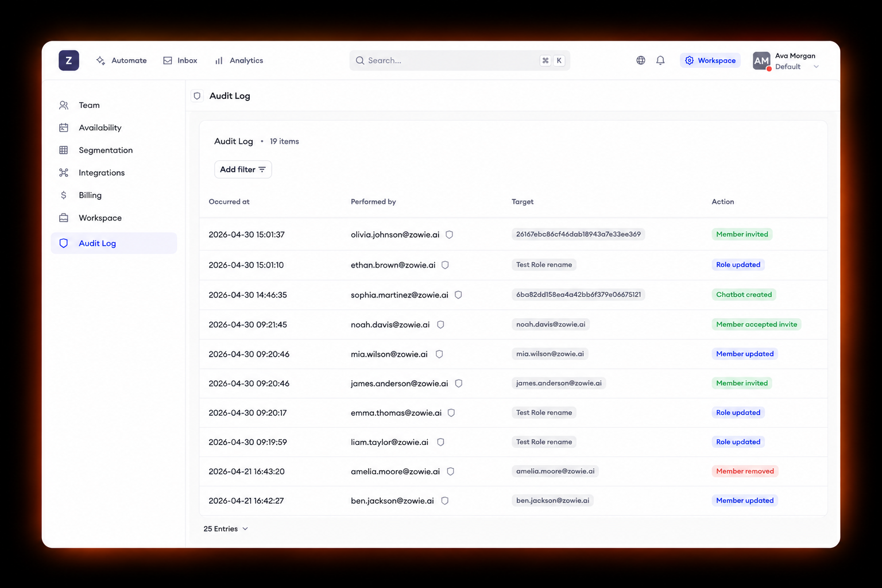Click shield icon beside noah.davis@zowie.ai performer
This screenshot has width=882, height=588.
(440, 324)
